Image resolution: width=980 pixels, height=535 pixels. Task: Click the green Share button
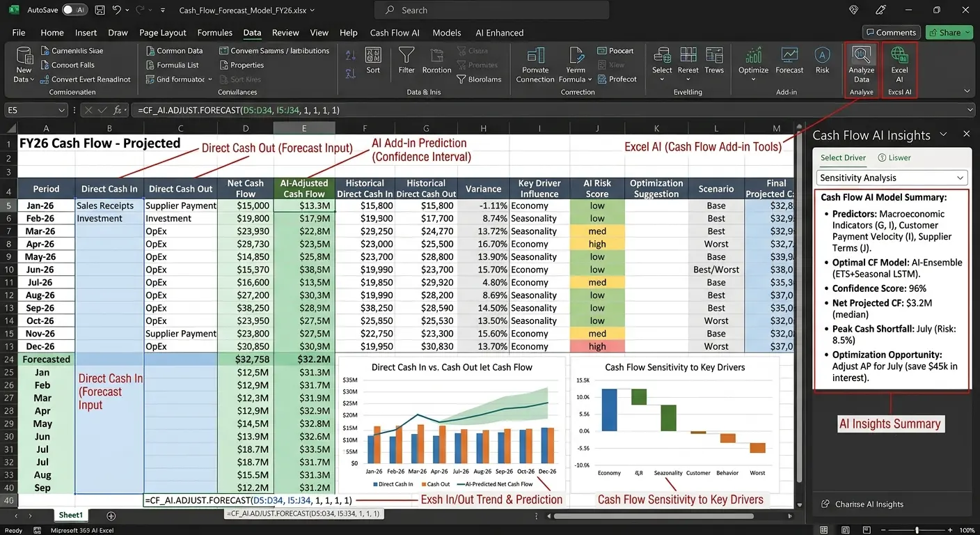pos(948,32)
